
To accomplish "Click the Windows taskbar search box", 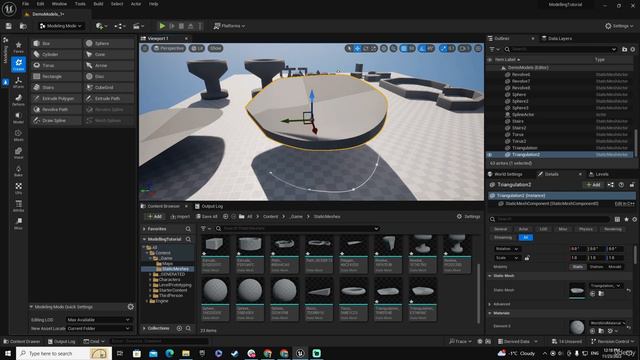I will (x=64, y=353).
